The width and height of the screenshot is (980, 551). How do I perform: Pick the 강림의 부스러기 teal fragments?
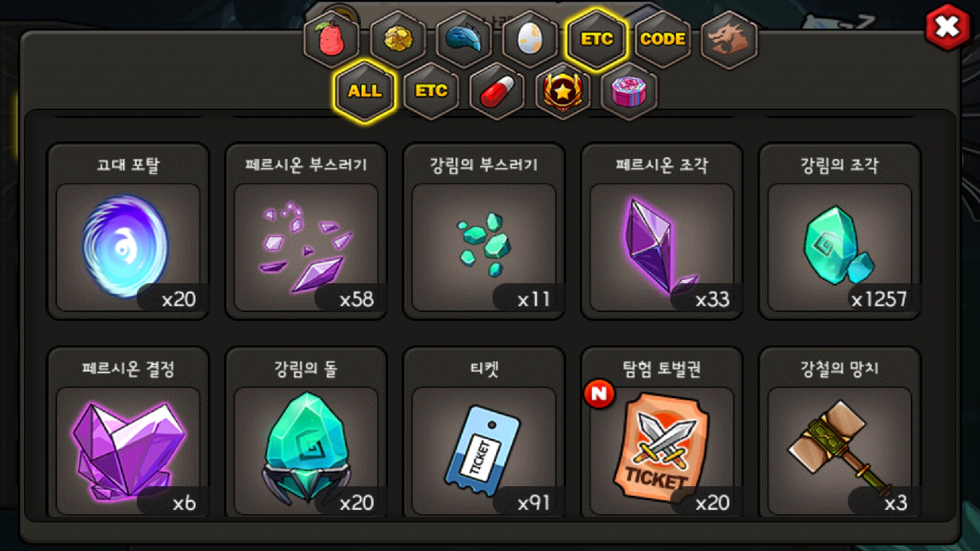point(484,231)
